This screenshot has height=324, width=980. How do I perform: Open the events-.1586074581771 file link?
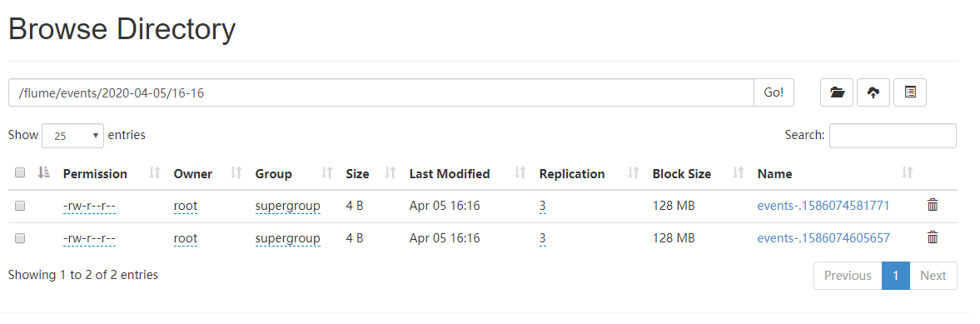[823, 206]
